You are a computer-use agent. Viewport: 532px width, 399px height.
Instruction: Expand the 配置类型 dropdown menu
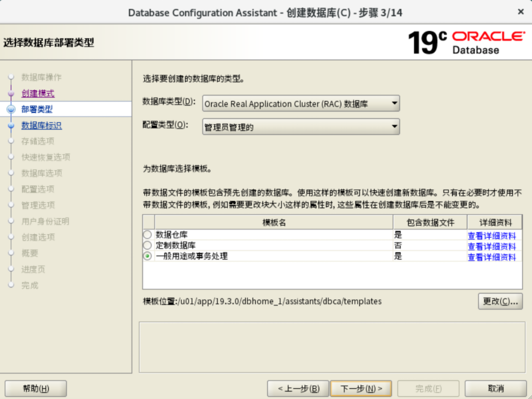[301, 127]
